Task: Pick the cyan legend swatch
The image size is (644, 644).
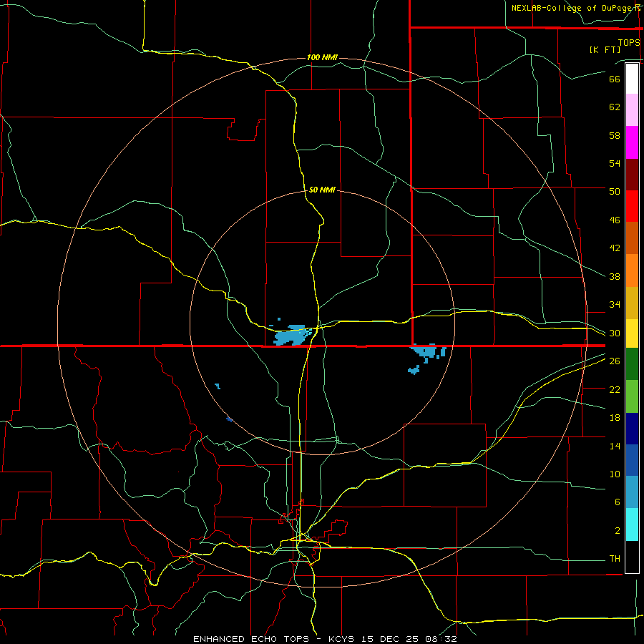Action: [632, 525]
